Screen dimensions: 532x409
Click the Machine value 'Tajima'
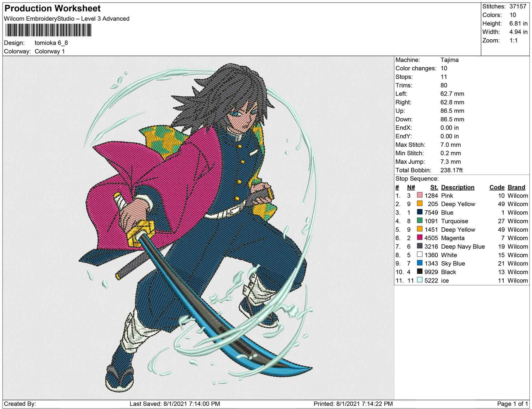(x=450, y=60)
